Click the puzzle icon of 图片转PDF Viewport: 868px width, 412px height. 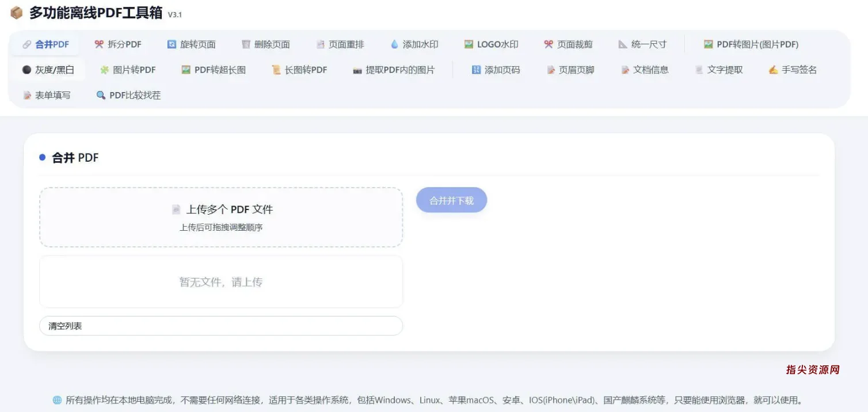pyautogui.click(x=104, y=70)
